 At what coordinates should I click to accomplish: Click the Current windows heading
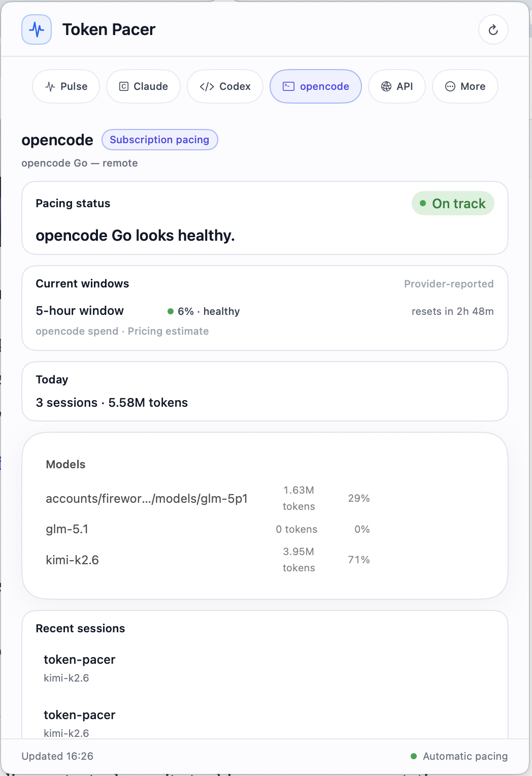point(82,284)
